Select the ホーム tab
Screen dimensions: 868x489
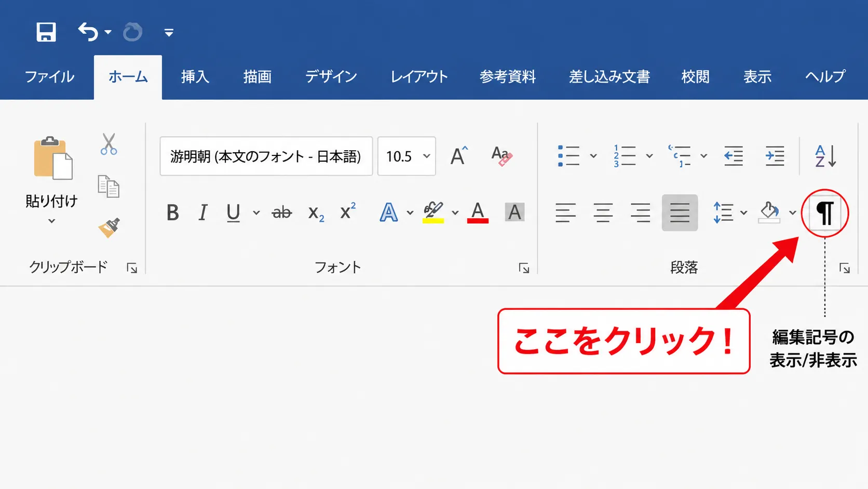pyautogui.click(x=128, y=77)
